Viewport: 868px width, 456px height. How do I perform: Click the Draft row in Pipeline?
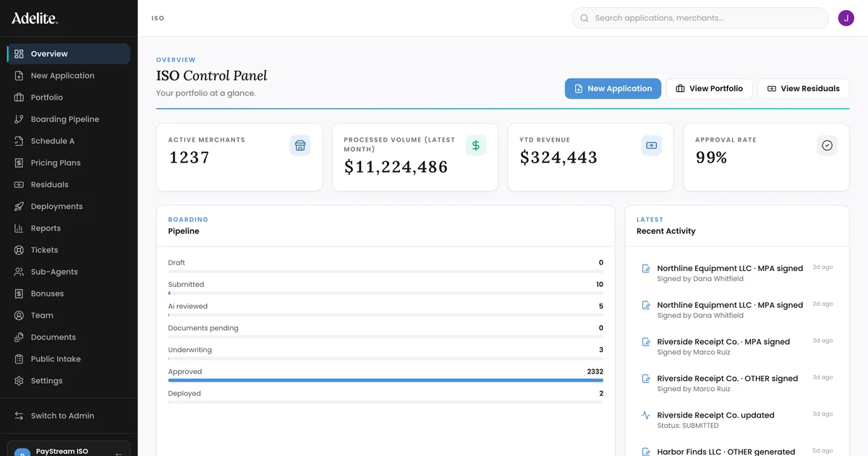386,264
